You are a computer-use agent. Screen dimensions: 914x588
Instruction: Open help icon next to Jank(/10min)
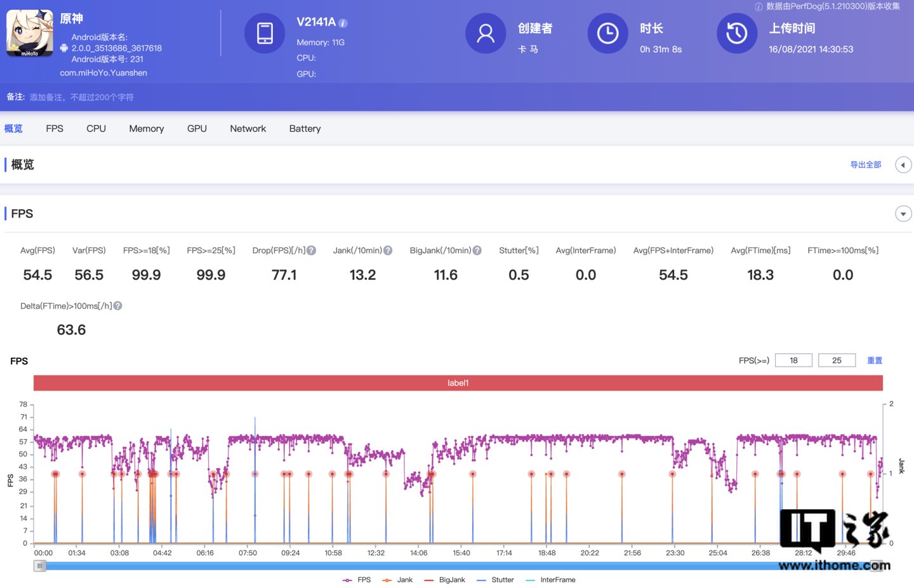click(x=388, y=251)
